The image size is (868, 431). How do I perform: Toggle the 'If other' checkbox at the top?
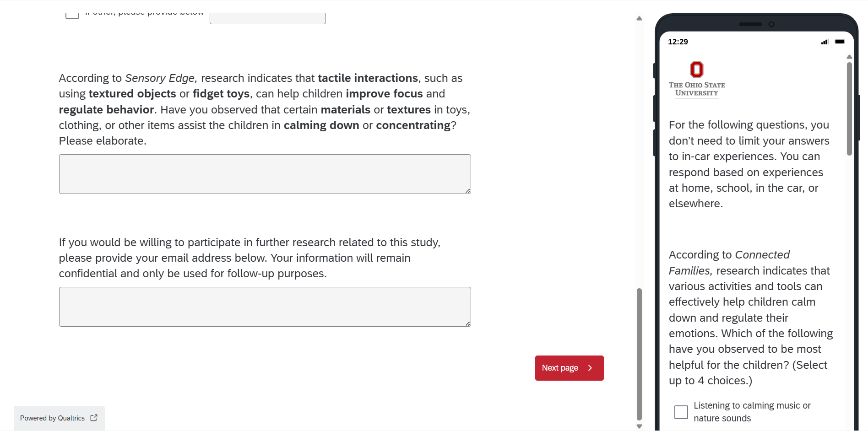tap(72, 14)
